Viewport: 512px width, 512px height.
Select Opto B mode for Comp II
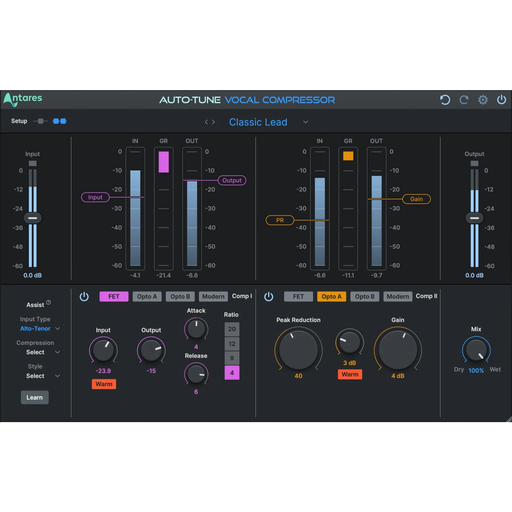pos(365,296)
